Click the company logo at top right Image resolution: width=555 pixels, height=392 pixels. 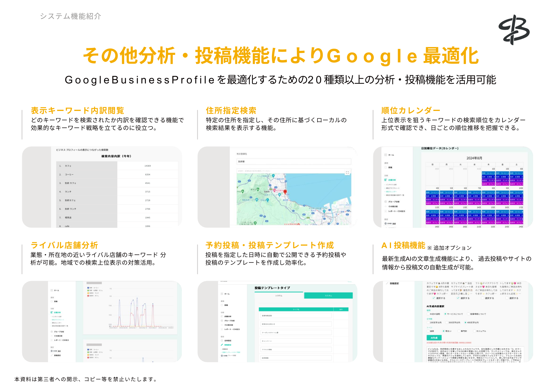click(514, 30)
